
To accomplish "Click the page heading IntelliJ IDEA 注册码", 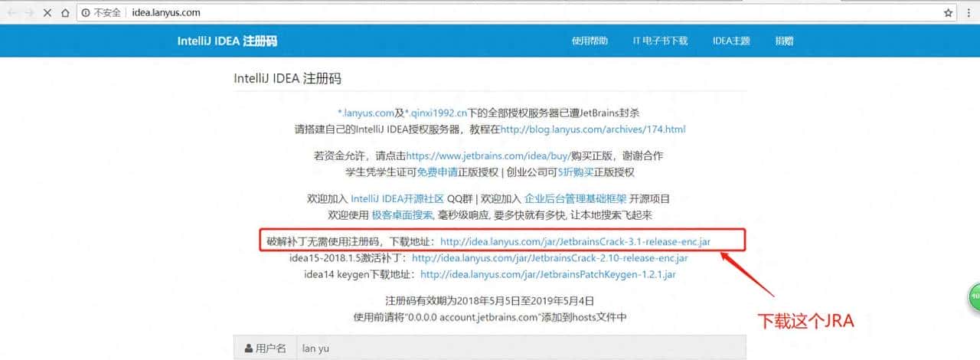I will 287,78.
